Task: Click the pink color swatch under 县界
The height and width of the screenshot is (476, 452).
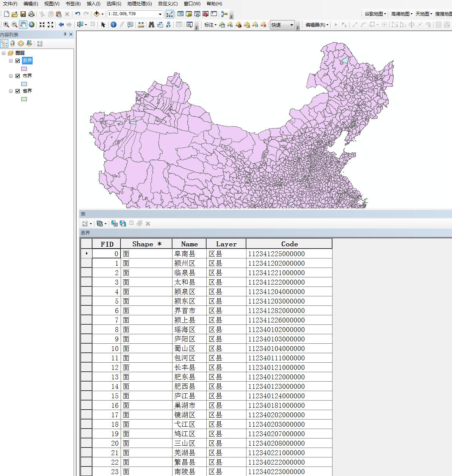Action: click(24, 69)
